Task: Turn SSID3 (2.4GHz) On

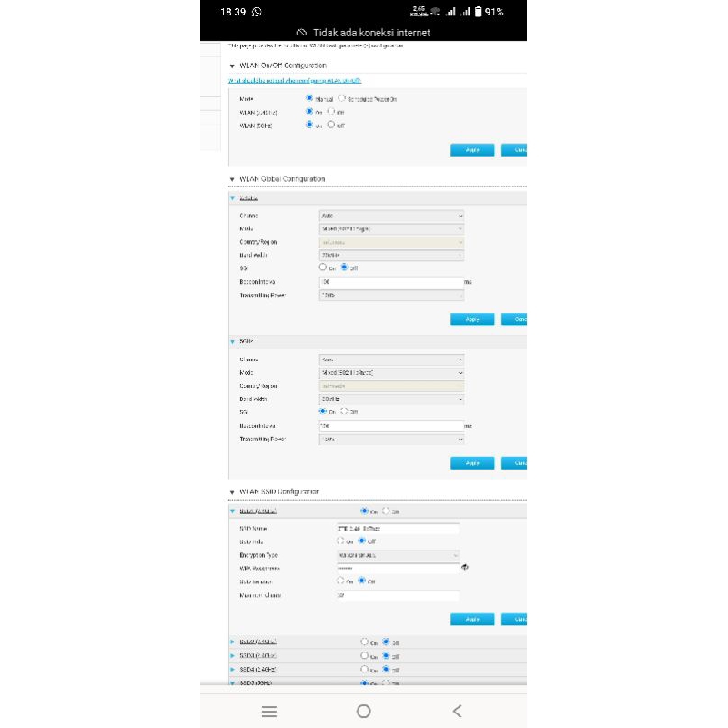Action: [365, 655]
